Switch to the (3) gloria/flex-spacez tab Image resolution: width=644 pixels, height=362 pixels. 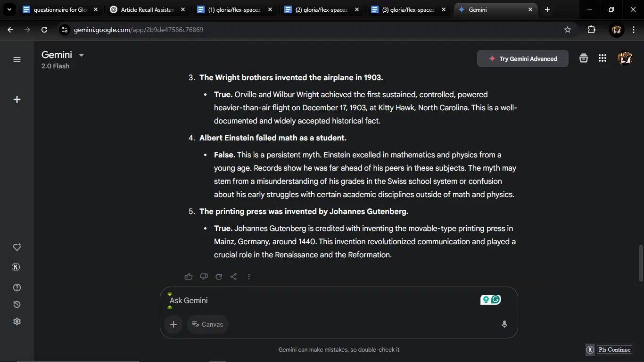point(409,9)
